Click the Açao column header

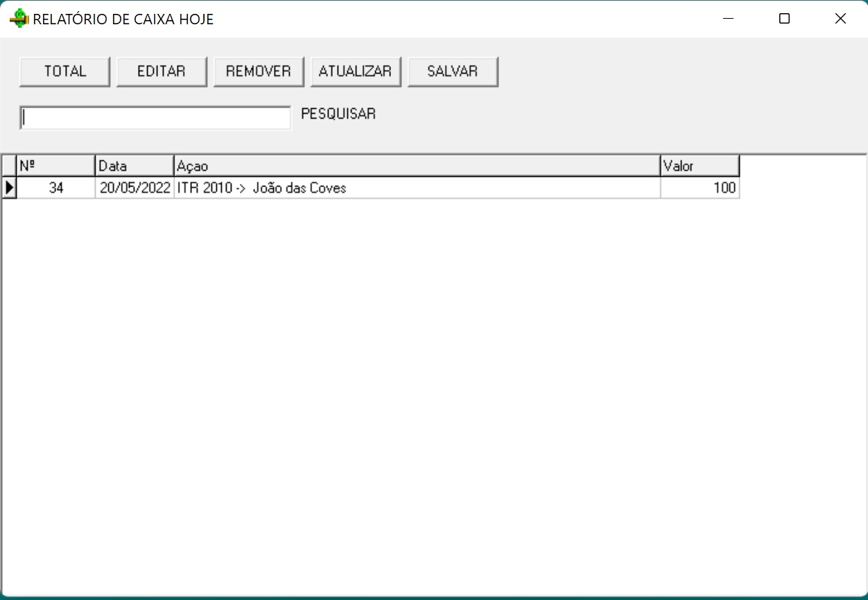[x=416, y=166]
